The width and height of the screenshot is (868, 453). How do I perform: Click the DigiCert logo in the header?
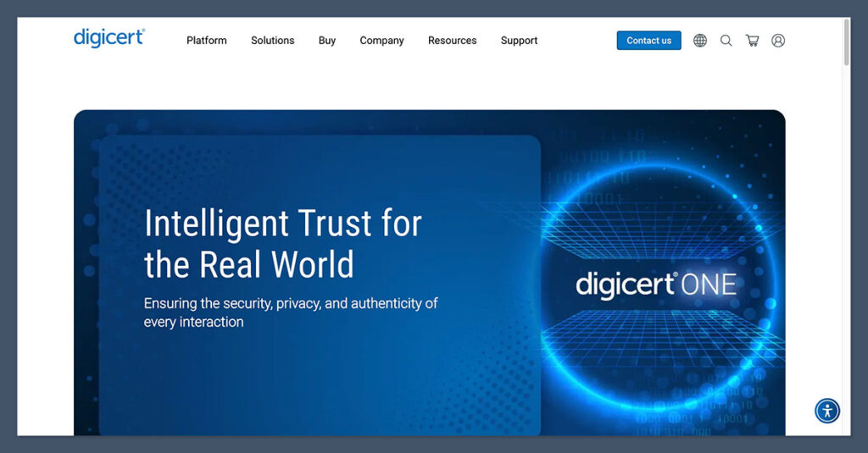coord(108,38)
